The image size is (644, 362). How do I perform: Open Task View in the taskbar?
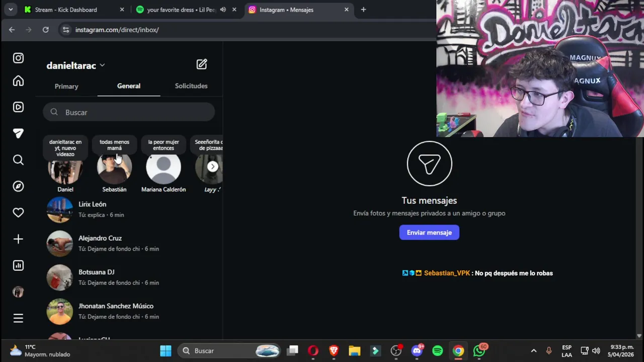click(292, 350)
